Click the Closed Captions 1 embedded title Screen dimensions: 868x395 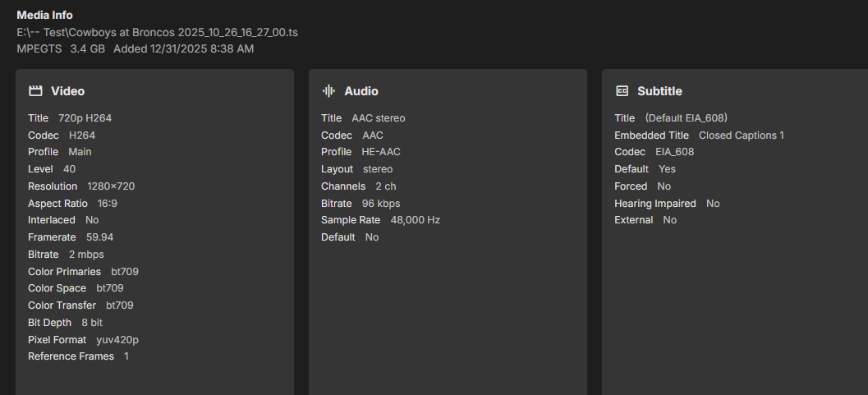[x=741, y=135]
